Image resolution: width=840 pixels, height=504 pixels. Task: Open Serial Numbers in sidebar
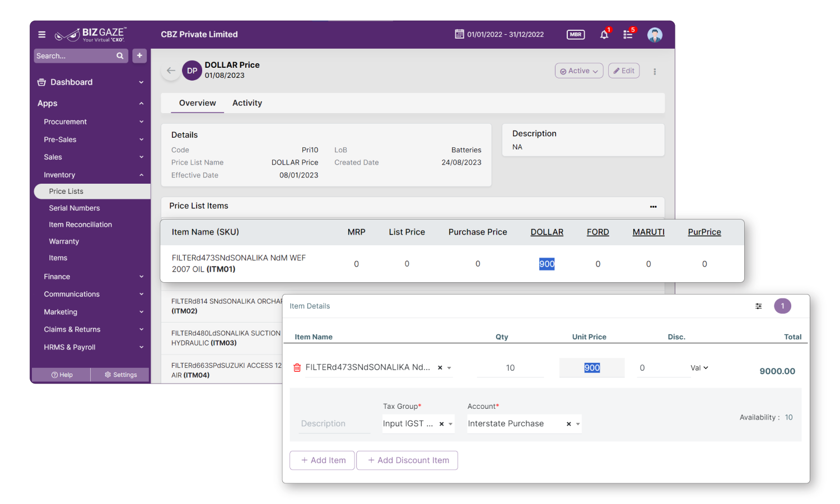(74, 208)
